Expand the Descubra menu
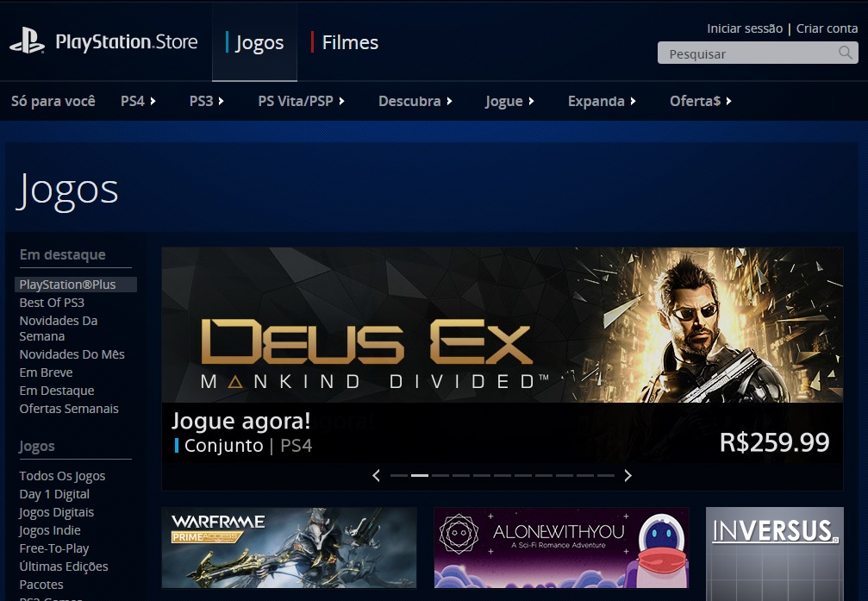 pyautogui.click(x=415, y=101)
